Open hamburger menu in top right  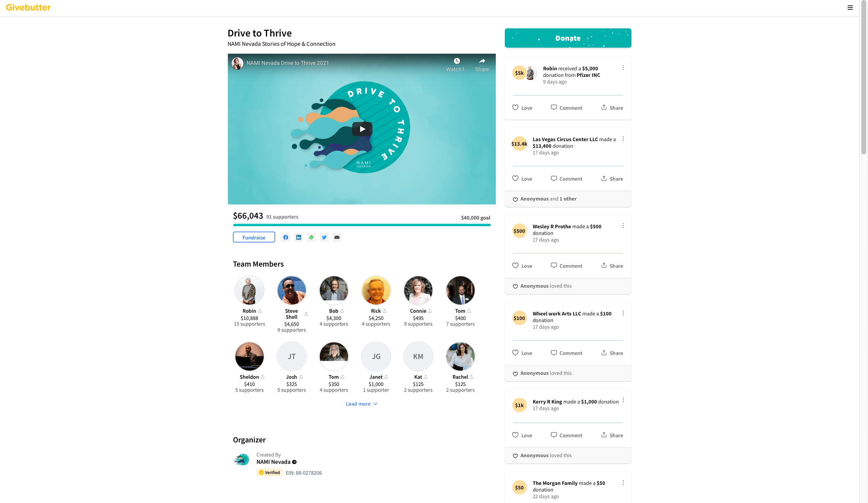(x=850, y=8)
